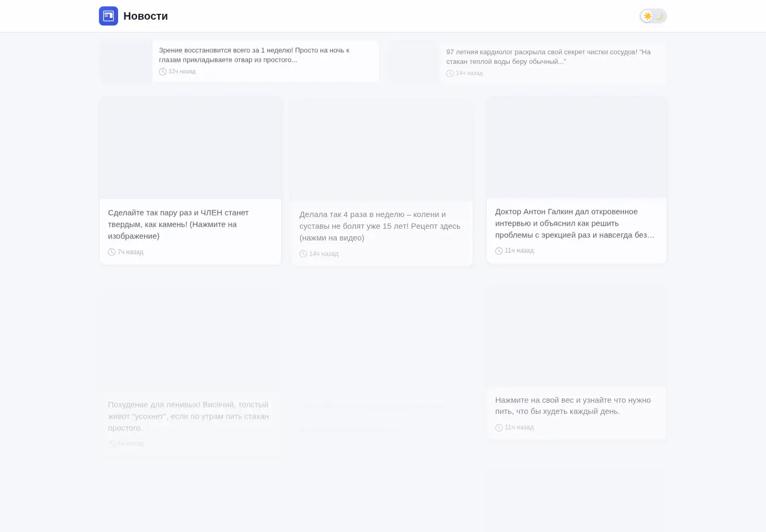Open "Доктор Антон Галкин дал откровенное" article
The image size is (766, 532).
(x=575, y=223)
